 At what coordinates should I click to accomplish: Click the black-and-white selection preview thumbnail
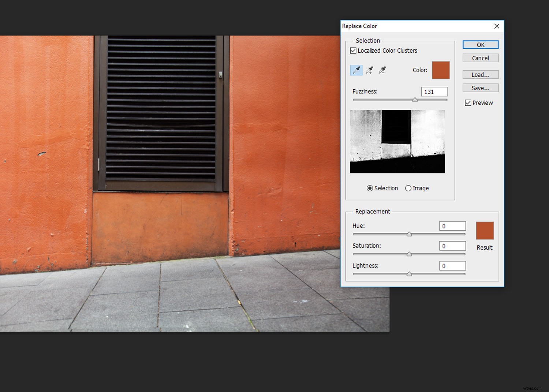pyautogui.click(x=397, y=141)
